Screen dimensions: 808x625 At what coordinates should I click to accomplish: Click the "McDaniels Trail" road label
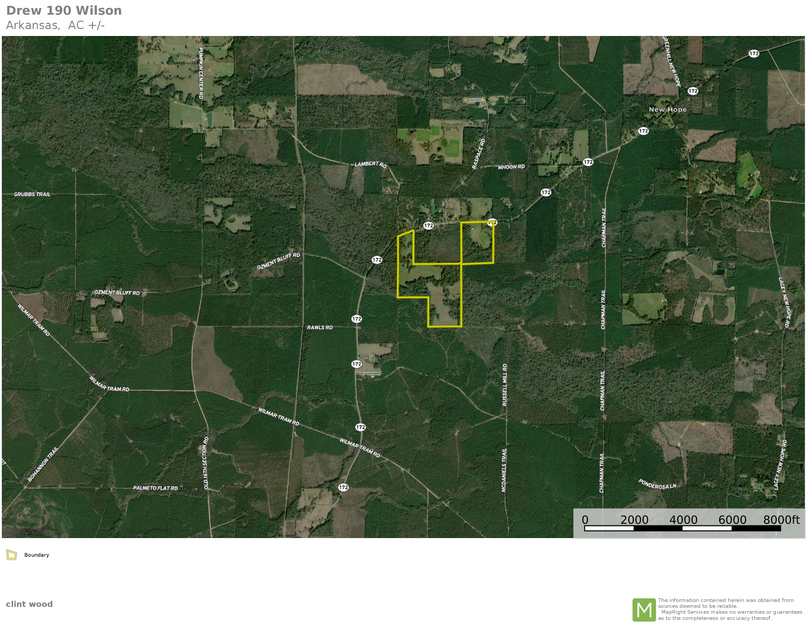point(504,470)
